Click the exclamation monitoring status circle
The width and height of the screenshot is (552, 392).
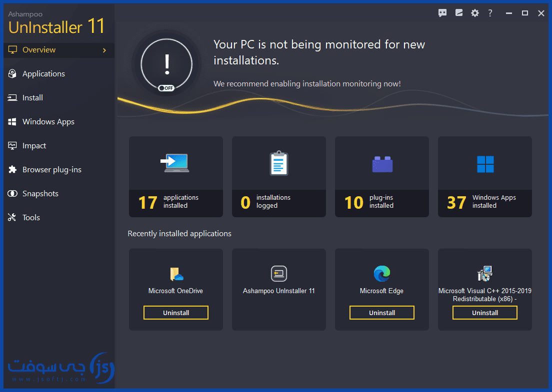(x=166, y=65)
